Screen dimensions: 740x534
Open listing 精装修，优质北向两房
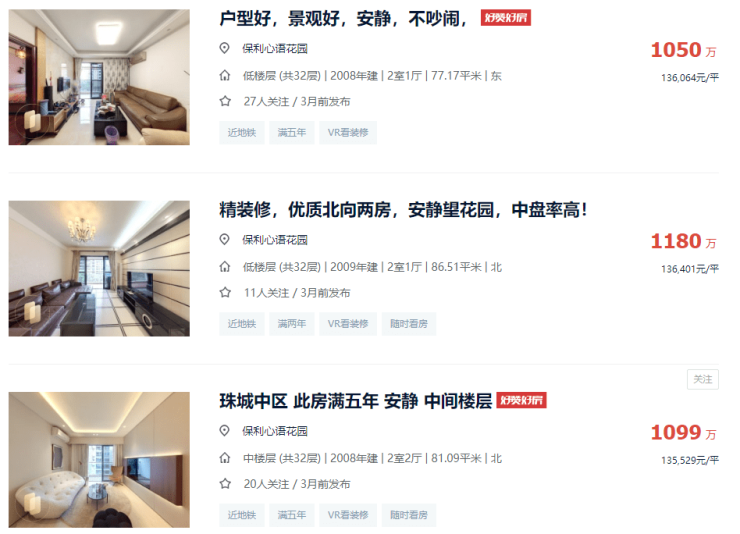point(404,210)
